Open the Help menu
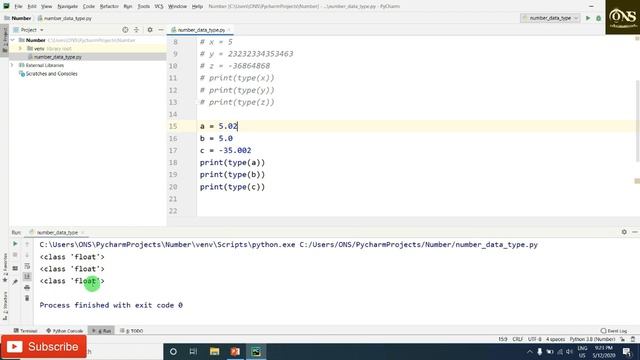Screen dimensions: 640x360 click(197, 6)
